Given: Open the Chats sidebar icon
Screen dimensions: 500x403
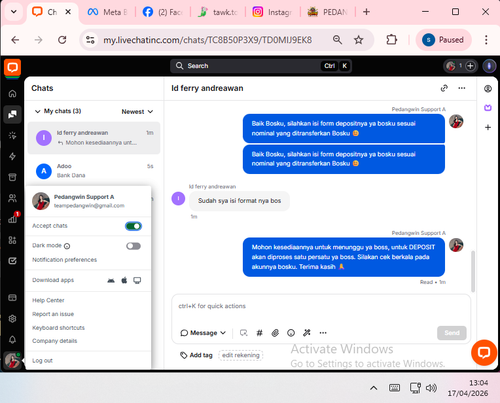Looking at the screenshot, I should click(x=12, y=114).
